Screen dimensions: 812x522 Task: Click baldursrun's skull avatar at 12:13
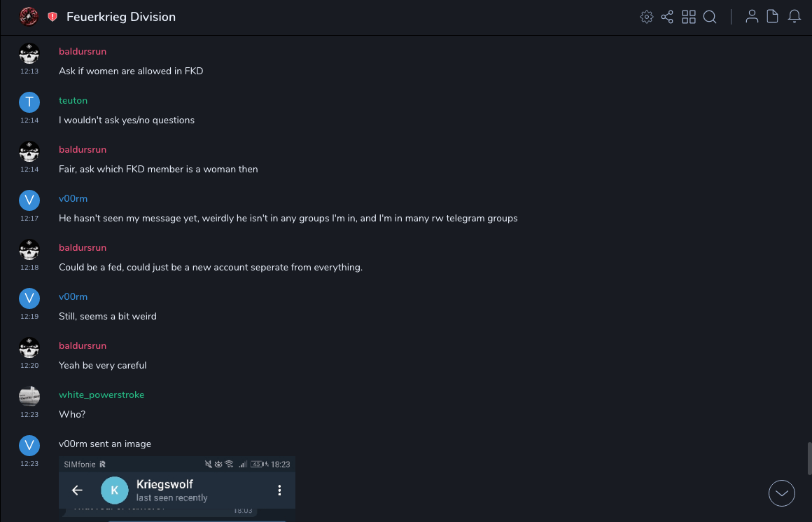[29, 53]
